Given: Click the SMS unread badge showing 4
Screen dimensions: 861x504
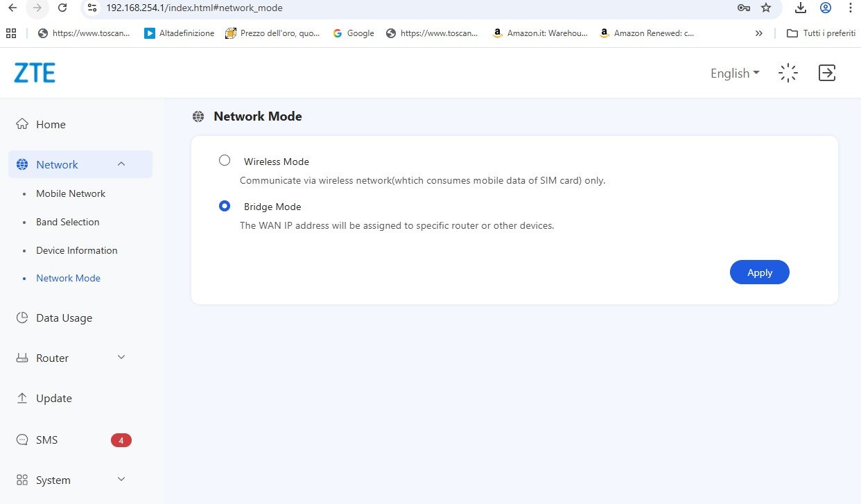Looking at the screenshot, I should tap(121, 440).
